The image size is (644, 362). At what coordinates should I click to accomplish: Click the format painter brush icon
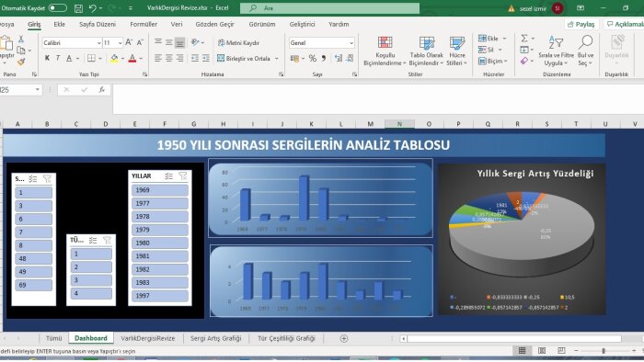pyautogui.click(x=21, y=62)
